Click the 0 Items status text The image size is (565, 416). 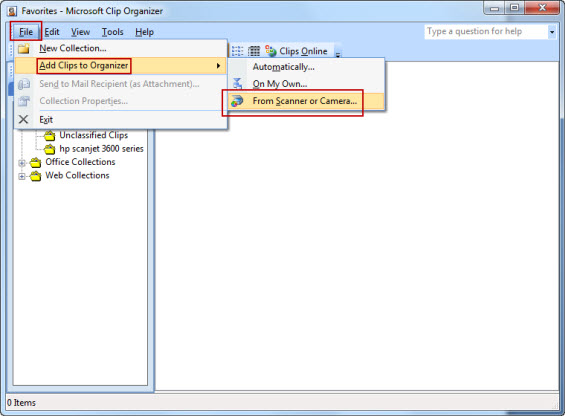pyautogui.click(x=21, y=403)
